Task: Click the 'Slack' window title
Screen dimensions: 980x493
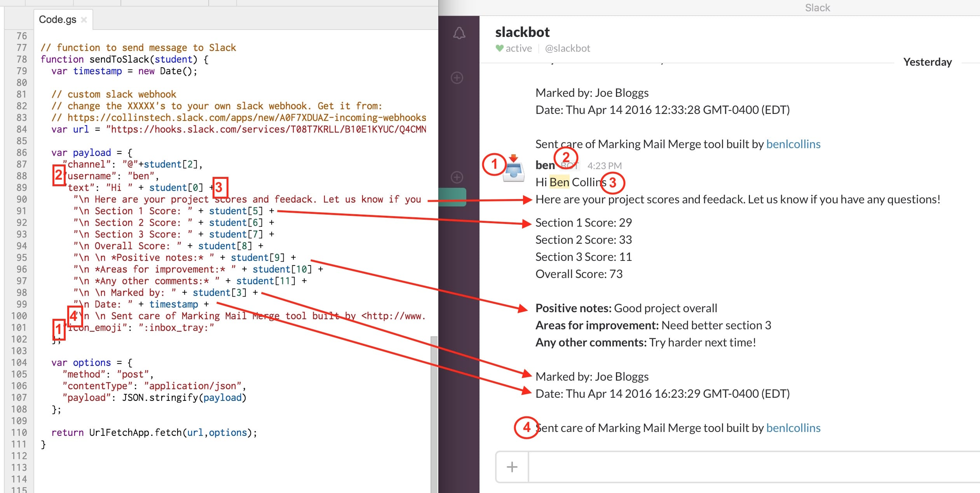Action: [x=818, y=8]
